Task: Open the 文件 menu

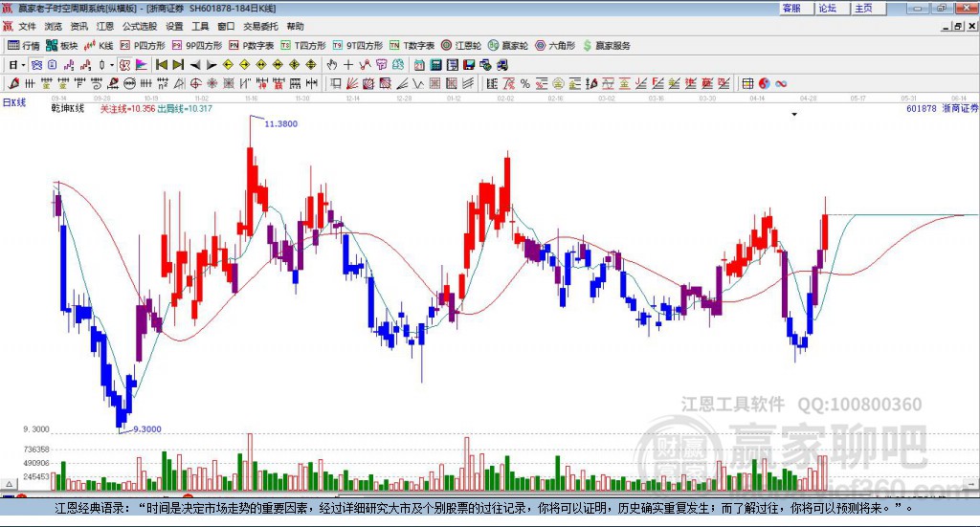Action: [28, 26]
